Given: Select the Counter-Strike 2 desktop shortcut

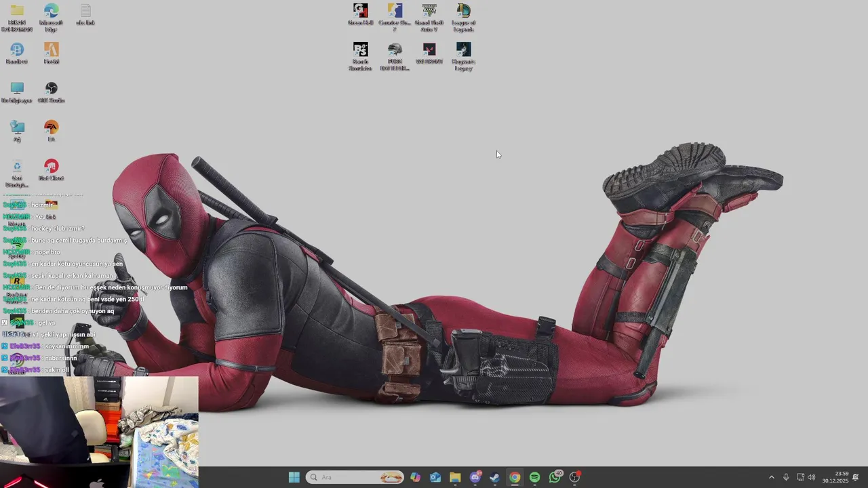Looking at the screenshot, I should [395, 18].
